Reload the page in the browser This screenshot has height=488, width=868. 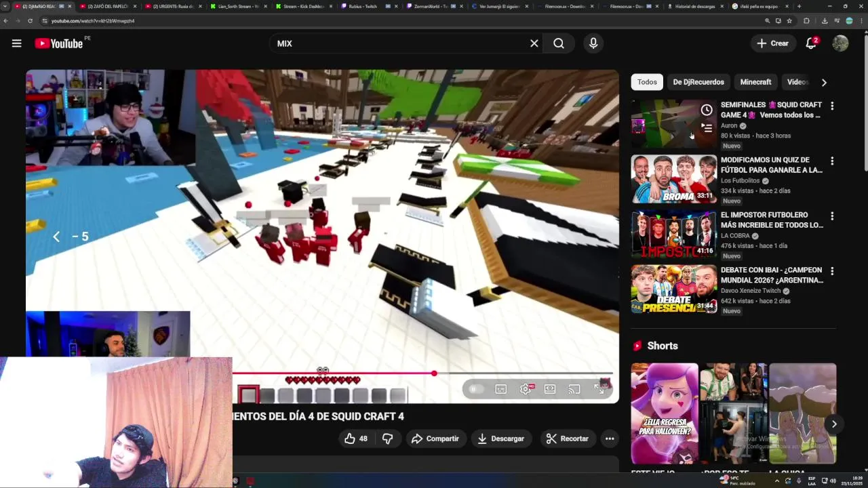tap(30, 21)
